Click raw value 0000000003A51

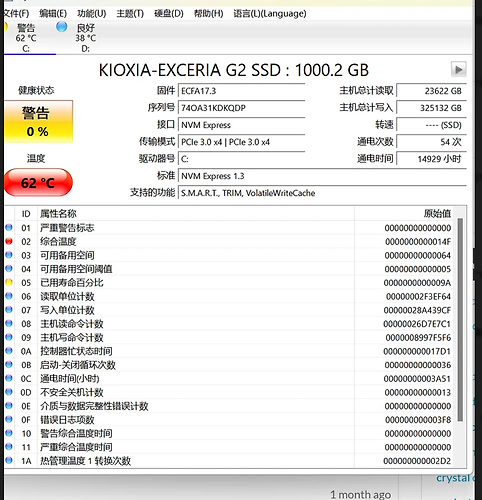[417, 379]
